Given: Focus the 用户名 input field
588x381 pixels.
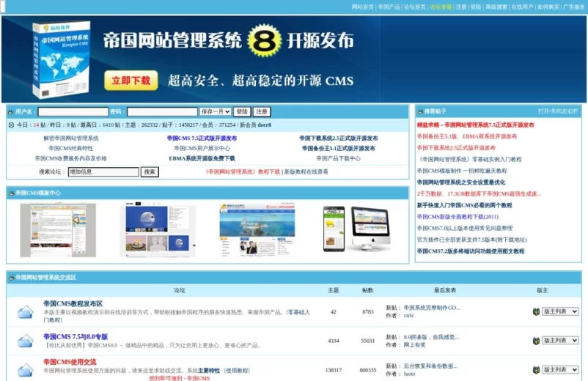Looking at the screenshot, I should (73, 111).
